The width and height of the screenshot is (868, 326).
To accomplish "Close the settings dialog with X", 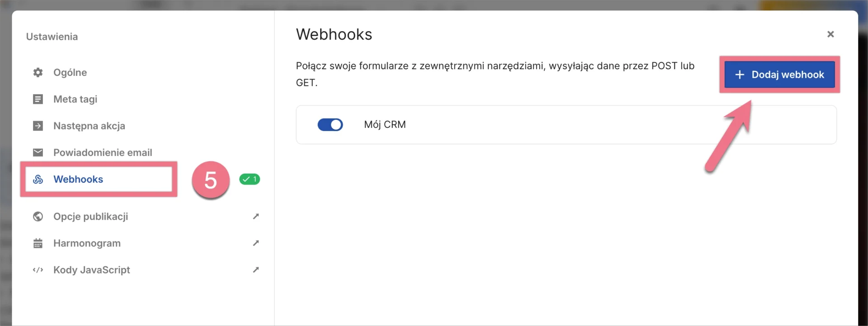I will [830, 34].
